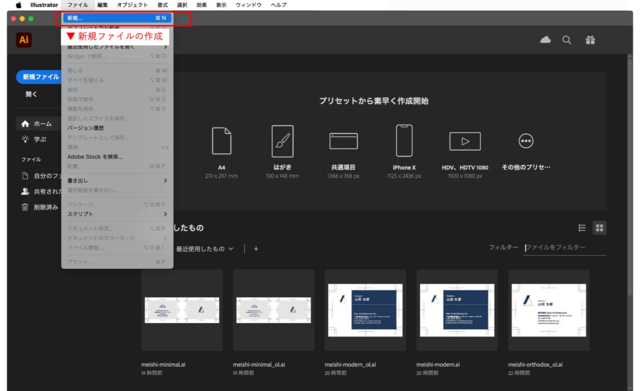The width and height of the screenshot is (640, 391).
Task: Open the Creative Cloud sync status icon
Action: coord(545,40)
